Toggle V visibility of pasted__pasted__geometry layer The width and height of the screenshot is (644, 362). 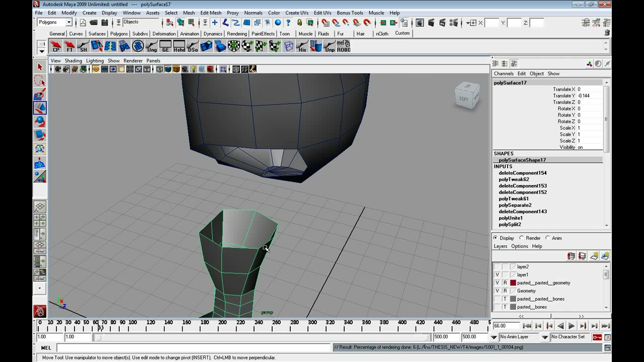497,283
